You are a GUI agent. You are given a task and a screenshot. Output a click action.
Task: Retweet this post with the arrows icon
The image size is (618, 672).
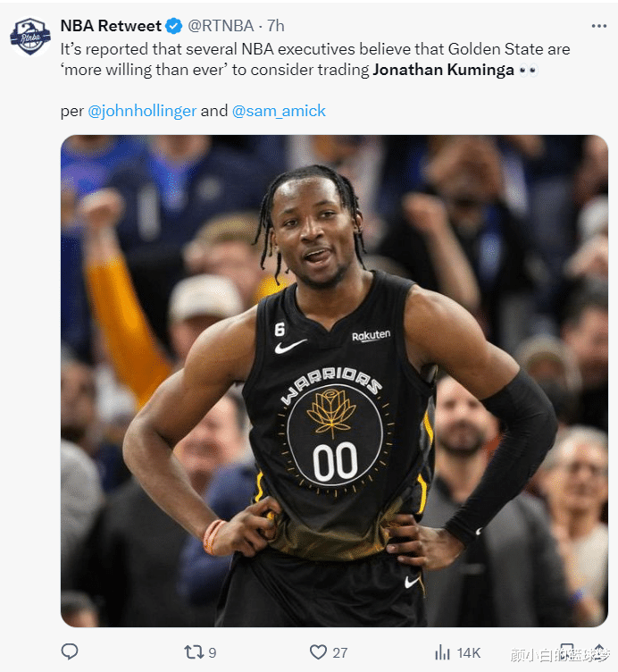coord(193,652)
